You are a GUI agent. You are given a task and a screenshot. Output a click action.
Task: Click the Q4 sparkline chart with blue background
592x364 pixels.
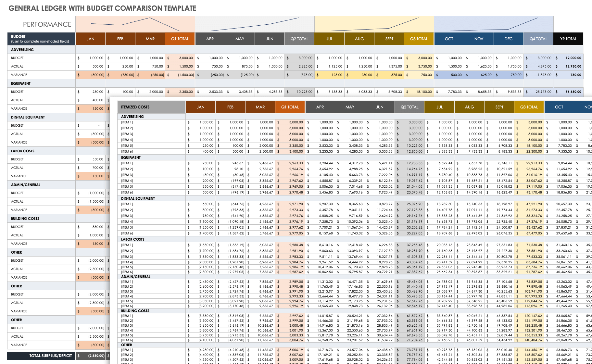point(494,24)
